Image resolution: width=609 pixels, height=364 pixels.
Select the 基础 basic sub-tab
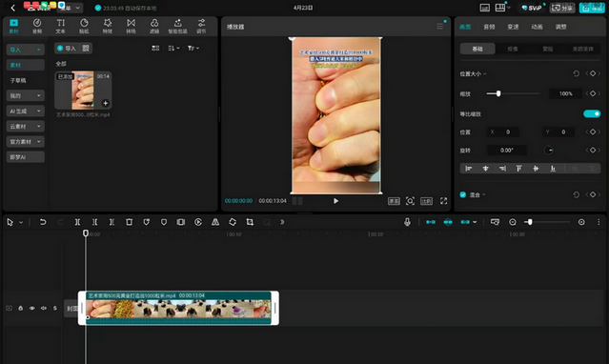477,49
